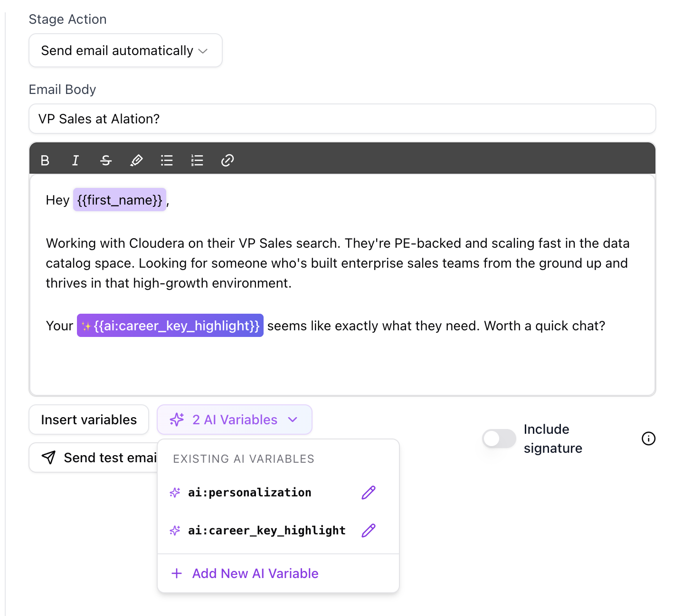The image size is (682, 616).
Task: Click the sparkle icon beside ai:personalization
Action: coord(175,493)
